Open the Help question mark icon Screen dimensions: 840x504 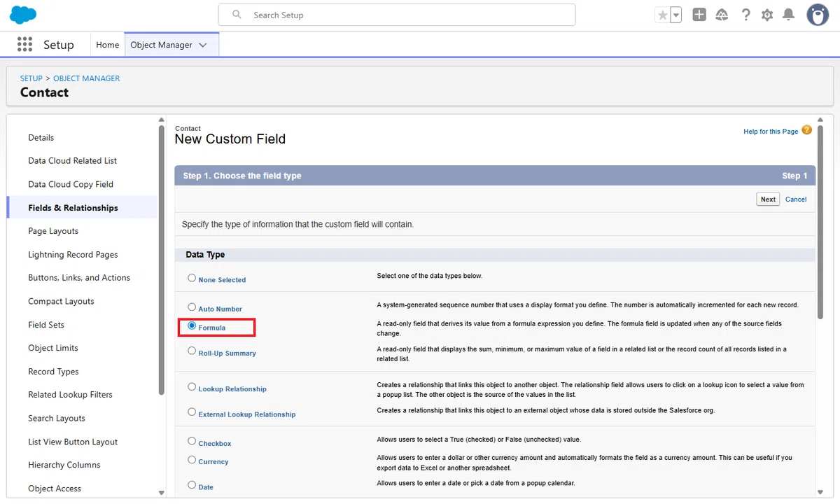[x=746, y=15]
